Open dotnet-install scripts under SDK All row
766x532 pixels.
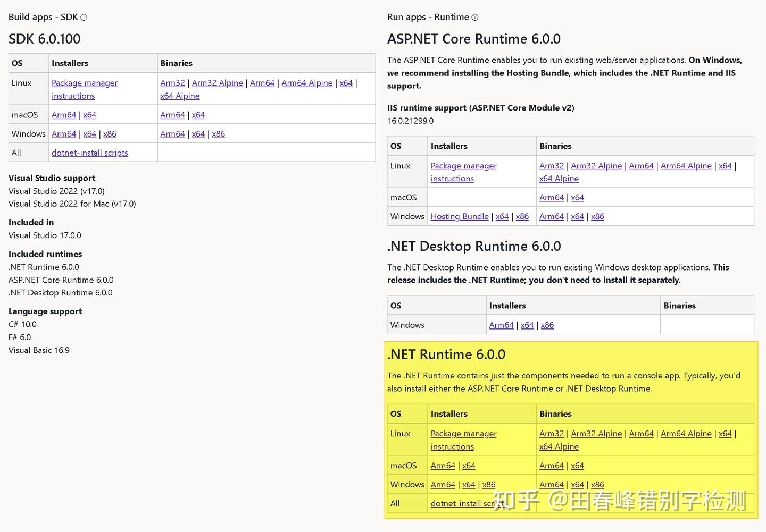pos(89,153)
